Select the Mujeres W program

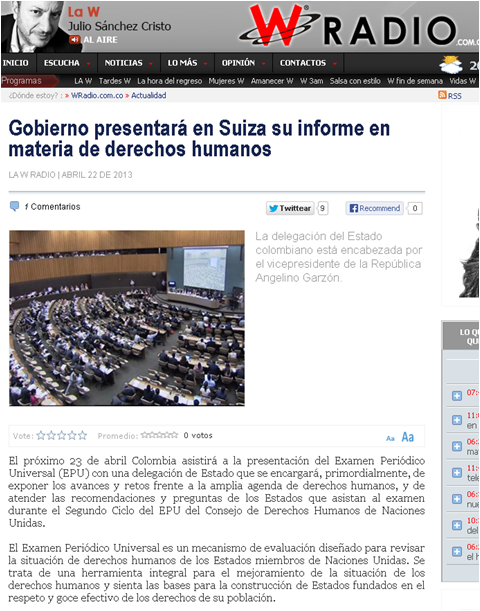226,81
